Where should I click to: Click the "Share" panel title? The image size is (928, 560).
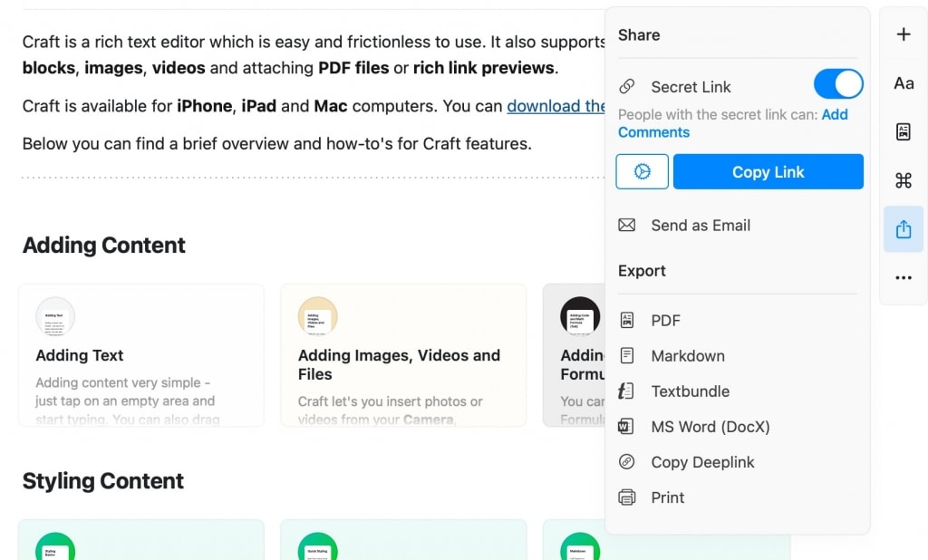coord(639,35)
